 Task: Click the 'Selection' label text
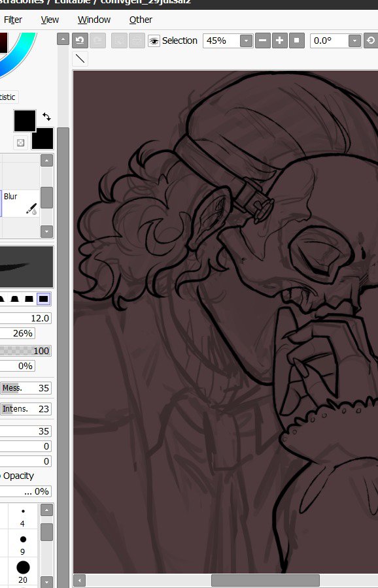point(179,41)
